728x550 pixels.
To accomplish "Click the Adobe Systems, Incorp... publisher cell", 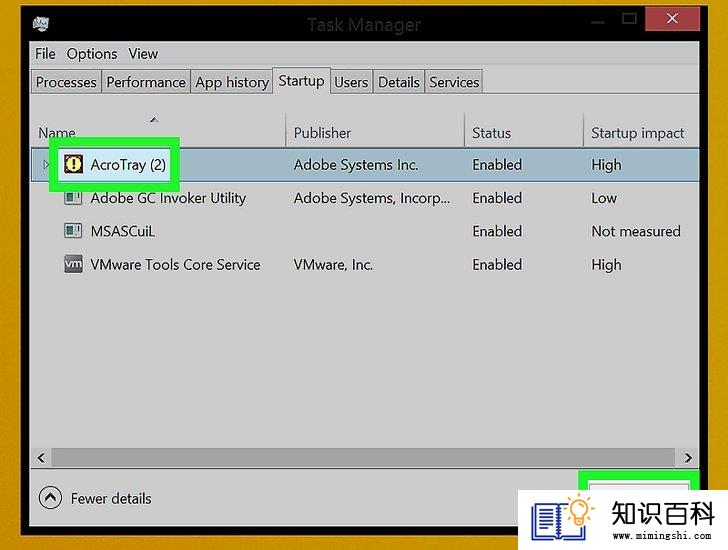I will click(371, 198).
